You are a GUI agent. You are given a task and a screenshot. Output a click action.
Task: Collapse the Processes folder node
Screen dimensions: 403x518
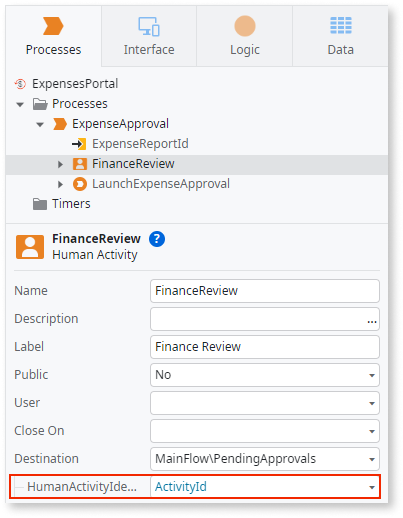(20, 104)
